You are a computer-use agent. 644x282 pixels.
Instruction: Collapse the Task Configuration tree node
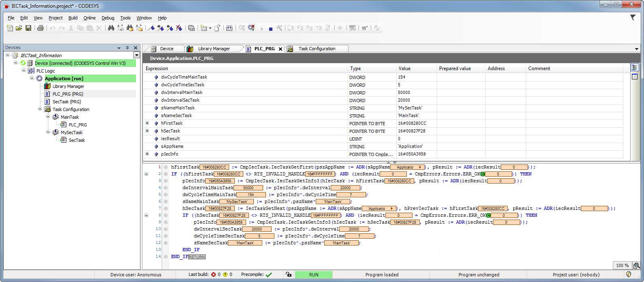(x=40, y=109)
